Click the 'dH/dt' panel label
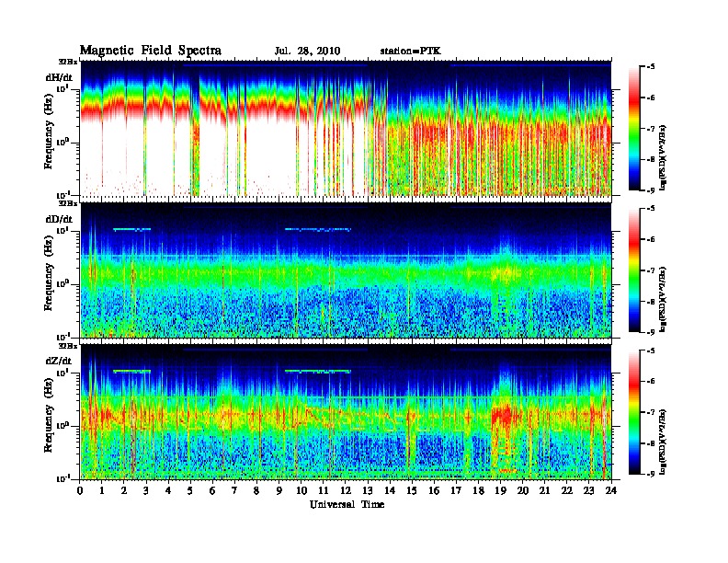 pos(59,77)
